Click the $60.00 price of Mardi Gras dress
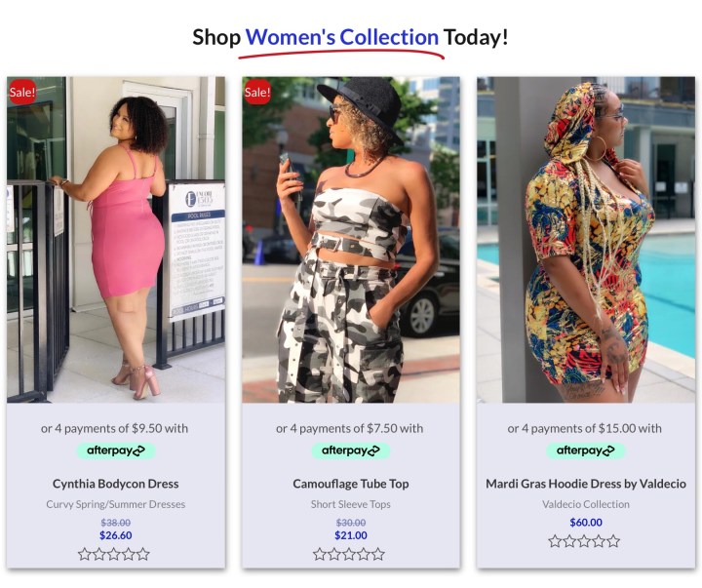Screen dimensions: 702x588 click(586, 522)
